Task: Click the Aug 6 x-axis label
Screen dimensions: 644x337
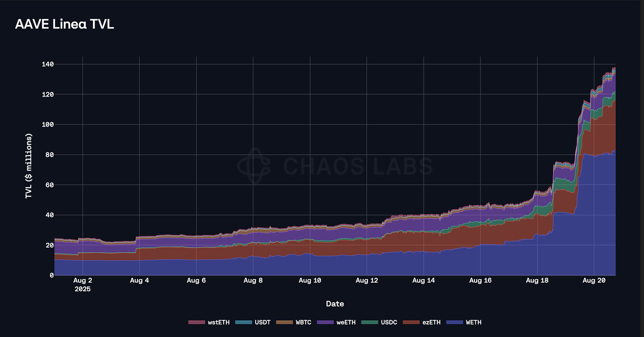Action: [196, 280]
